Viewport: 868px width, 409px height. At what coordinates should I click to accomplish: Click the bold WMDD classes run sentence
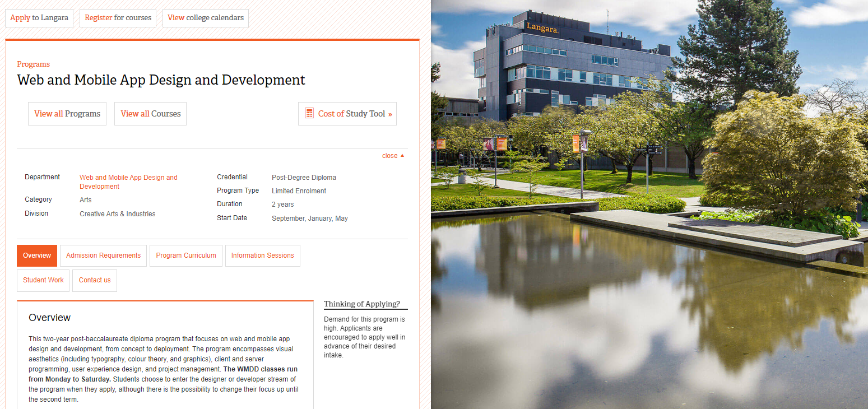pos(163,374)
